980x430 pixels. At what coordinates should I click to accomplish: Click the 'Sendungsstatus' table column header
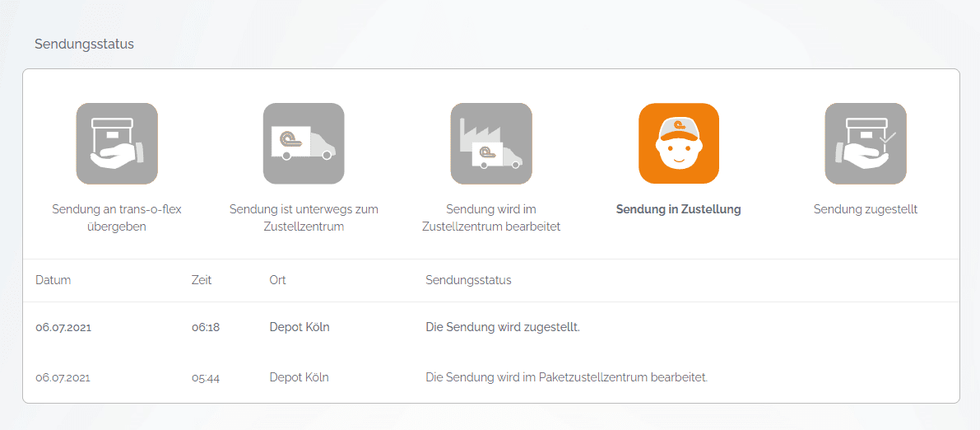[468, 280]
